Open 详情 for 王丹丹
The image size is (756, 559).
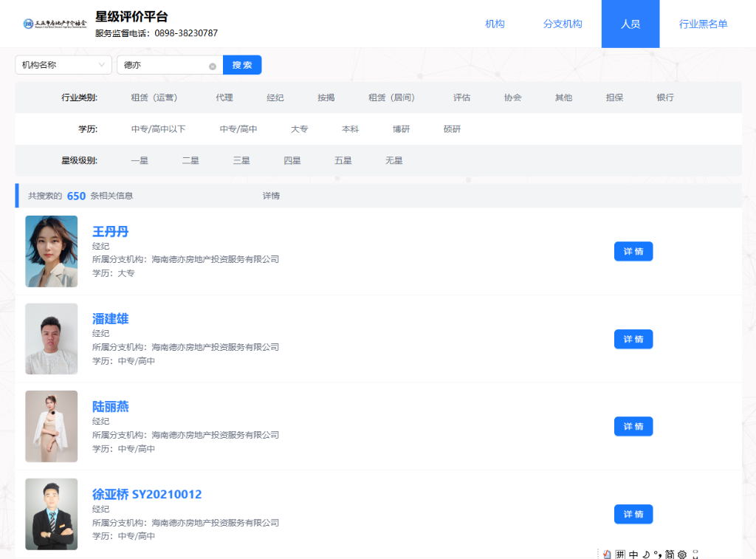(633, 251)
